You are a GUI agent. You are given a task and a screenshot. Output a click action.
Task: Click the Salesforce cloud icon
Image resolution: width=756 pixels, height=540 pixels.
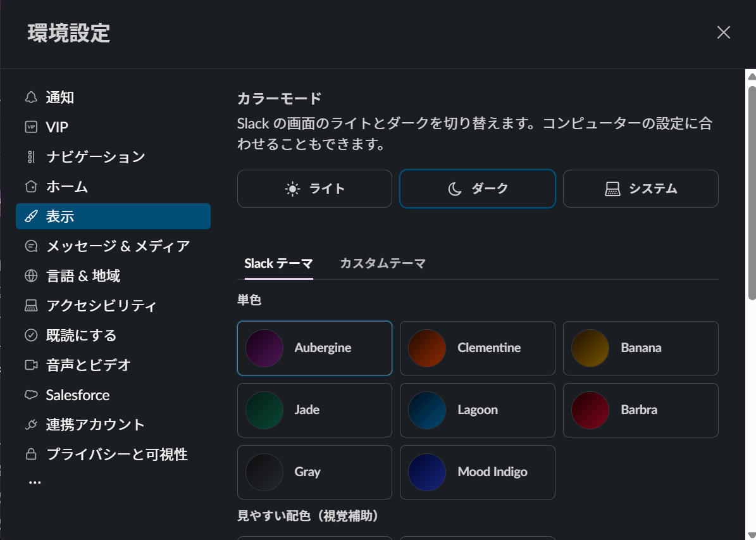[x=31, y=395]
